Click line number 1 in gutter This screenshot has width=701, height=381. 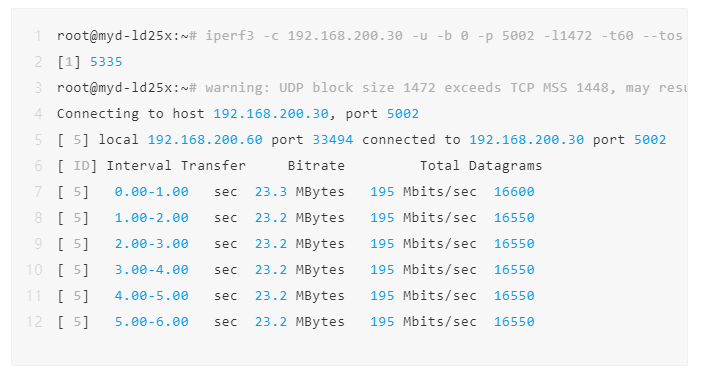point(38,36)
